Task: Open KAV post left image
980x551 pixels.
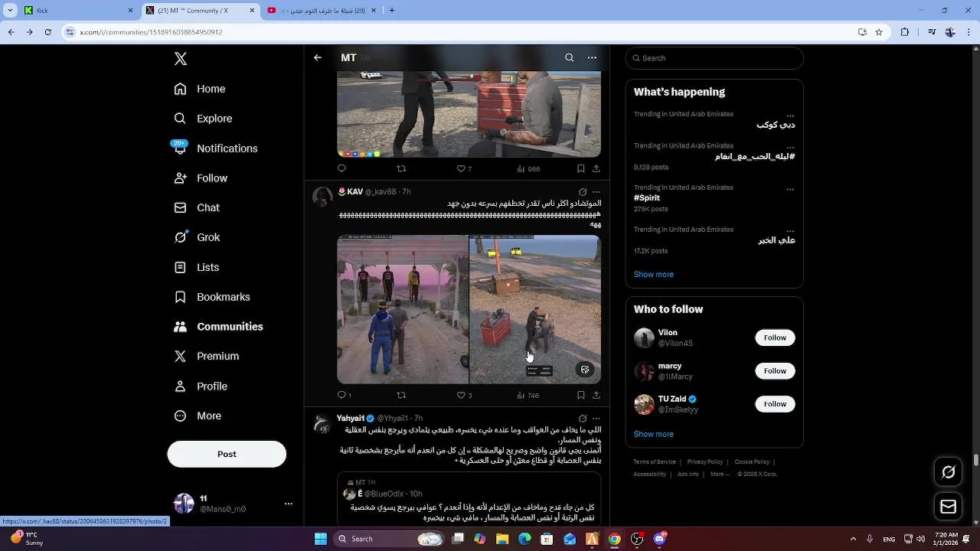Action: pos(403,309)
